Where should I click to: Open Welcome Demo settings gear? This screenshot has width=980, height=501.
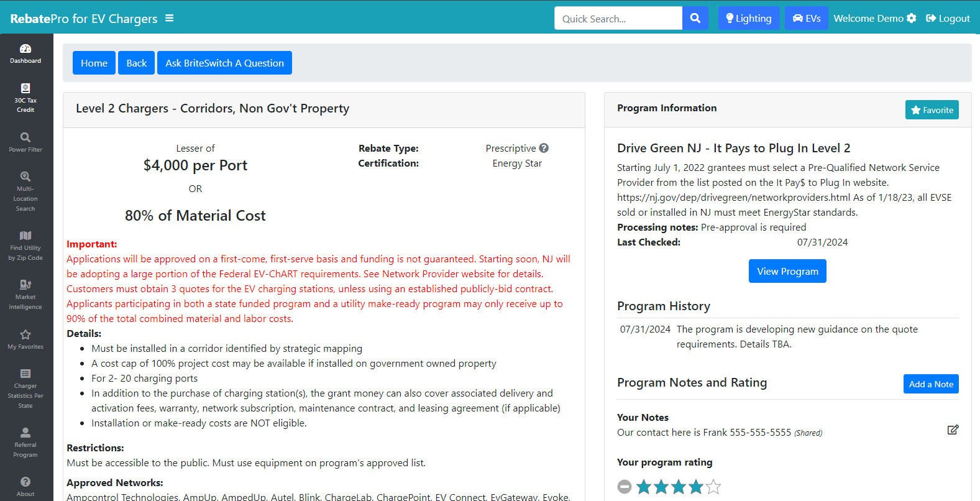912,18
